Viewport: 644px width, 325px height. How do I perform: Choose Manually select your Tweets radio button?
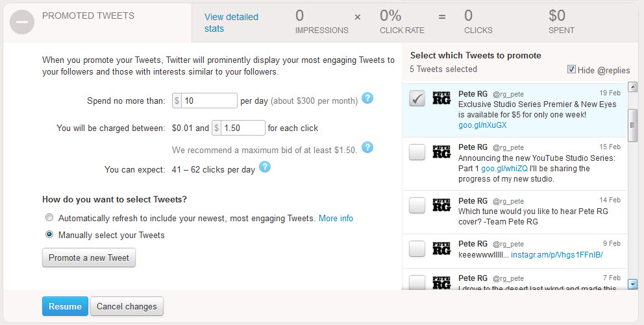[49, 234]
